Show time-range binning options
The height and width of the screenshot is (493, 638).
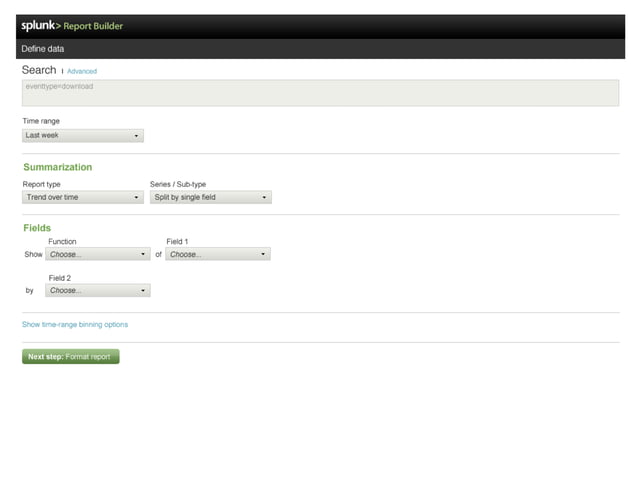pos(75,325)
